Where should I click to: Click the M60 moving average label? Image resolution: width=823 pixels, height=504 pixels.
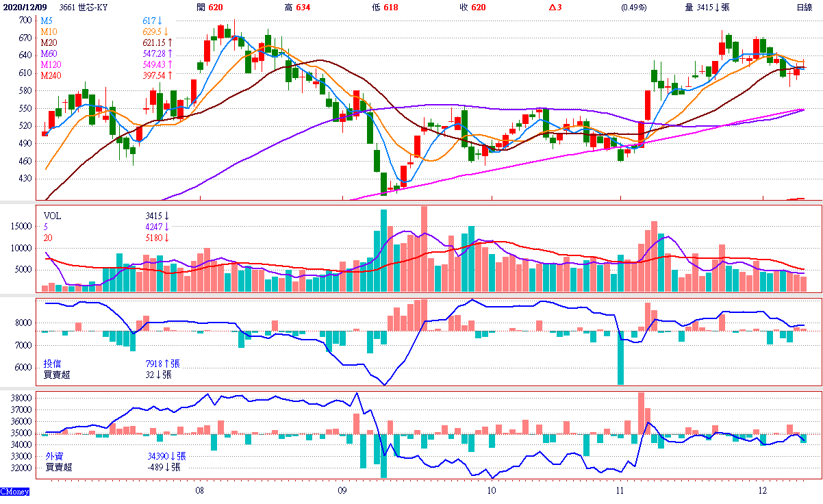(x=49, y=53)
